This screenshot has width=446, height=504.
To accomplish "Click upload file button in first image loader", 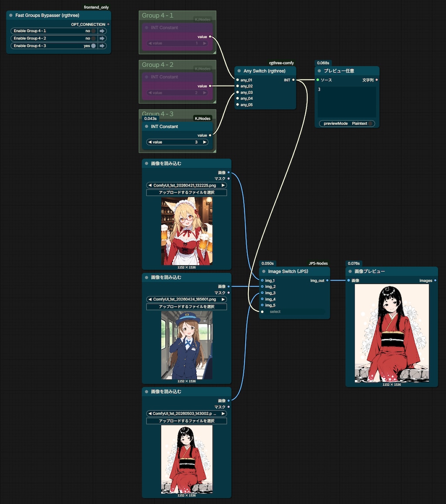I will tap(186, 193).
